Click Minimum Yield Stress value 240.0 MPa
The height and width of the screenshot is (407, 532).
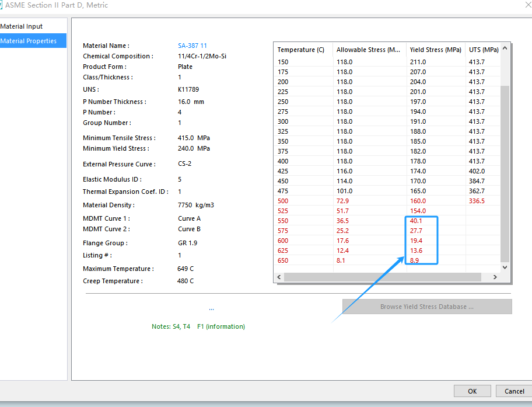pyautogui.click(x=194, y=148)
